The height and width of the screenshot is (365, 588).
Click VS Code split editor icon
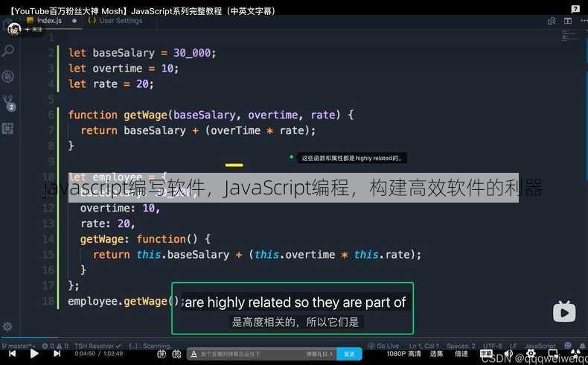[x=568, y=21]
